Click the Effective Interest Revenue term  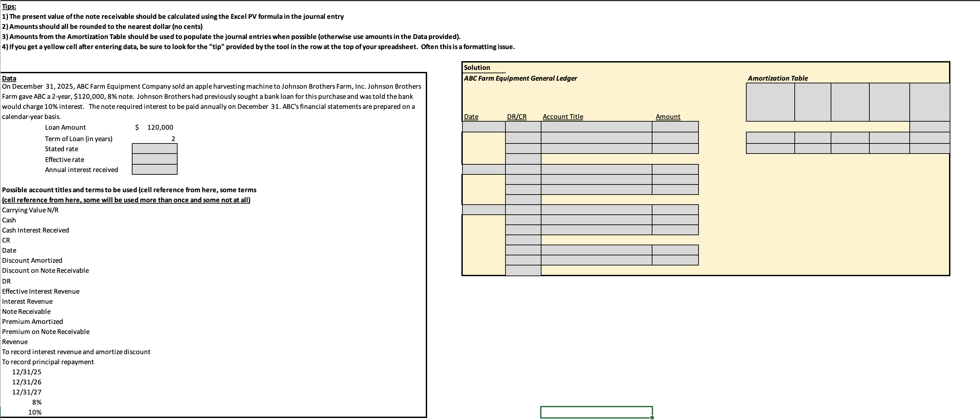pos(41,292)
